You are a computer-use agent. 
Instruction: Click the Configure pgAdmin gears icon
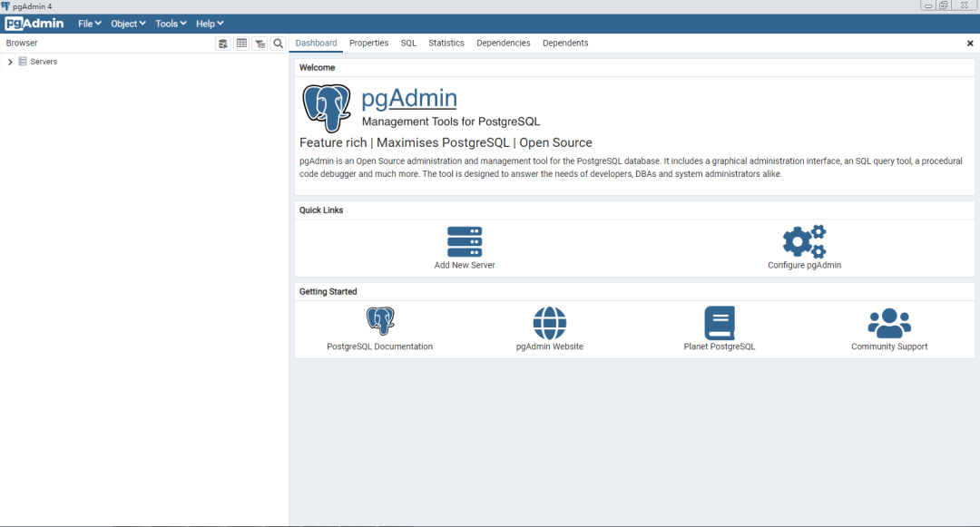point(804,241)
